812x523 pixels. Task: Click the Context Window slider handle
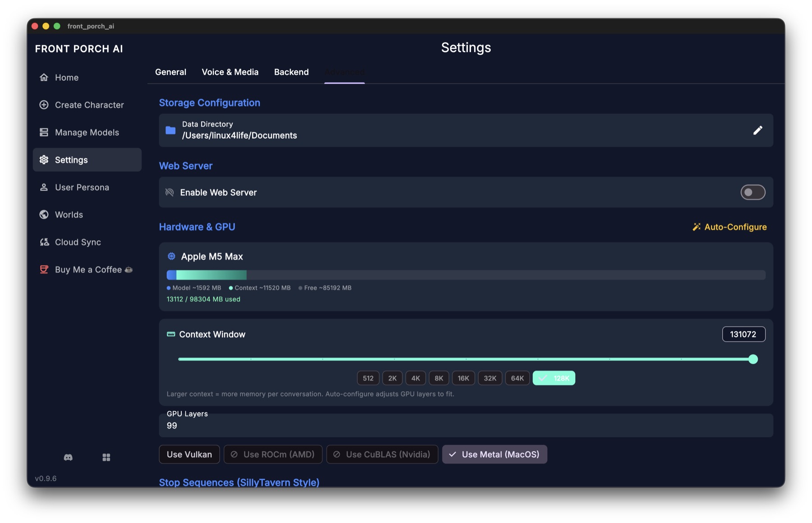coord(753,359)
